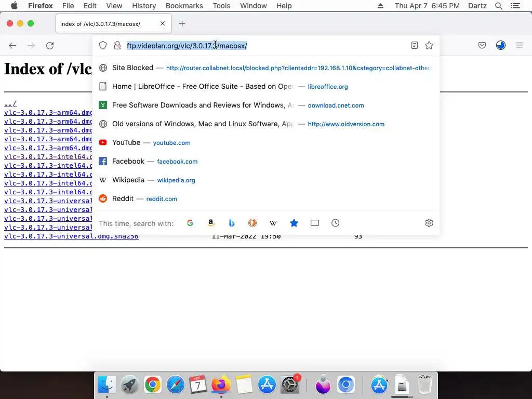532x399 pixels.
Task: Open the Help menu
Action: (x=284, y=6)
